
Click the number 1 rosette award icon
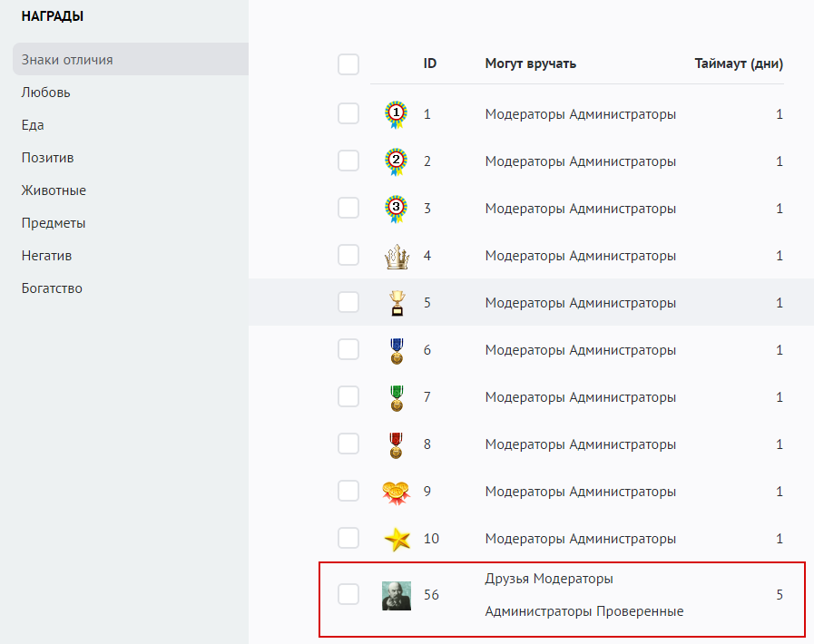pos(397,114)
